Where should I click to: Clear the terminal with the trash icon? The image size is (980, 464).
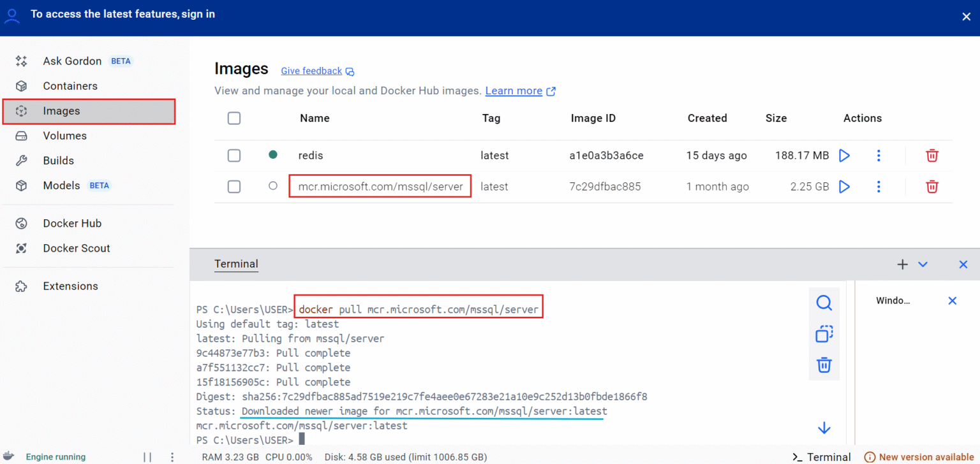pos(824,365)
